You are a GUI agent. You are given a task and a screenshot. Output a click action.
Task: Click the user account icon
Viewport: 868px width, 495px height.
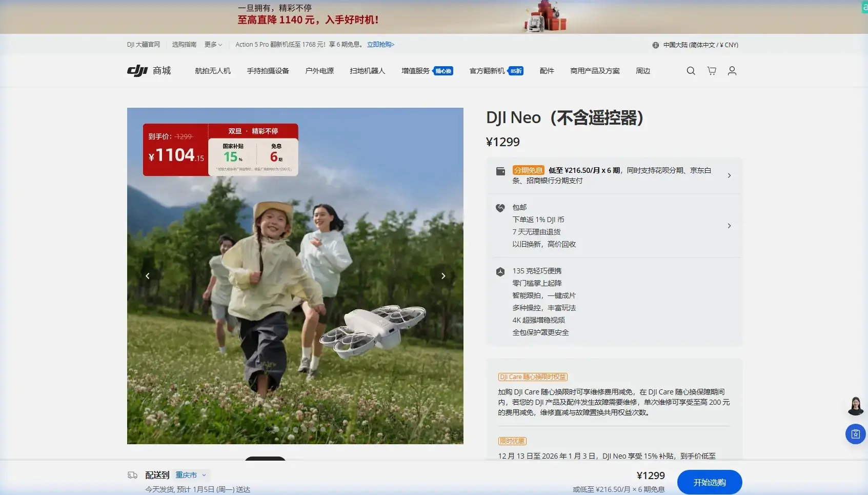point(732,71)
